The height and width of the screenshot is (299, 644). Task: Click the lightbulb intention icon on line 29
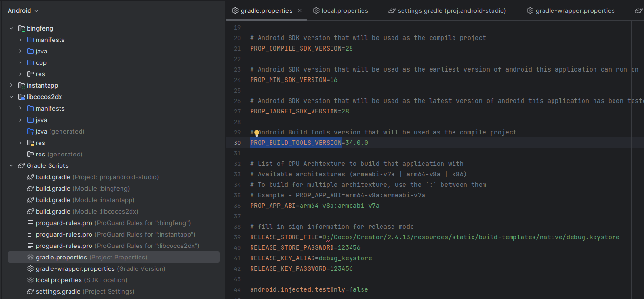coord(257,133)
